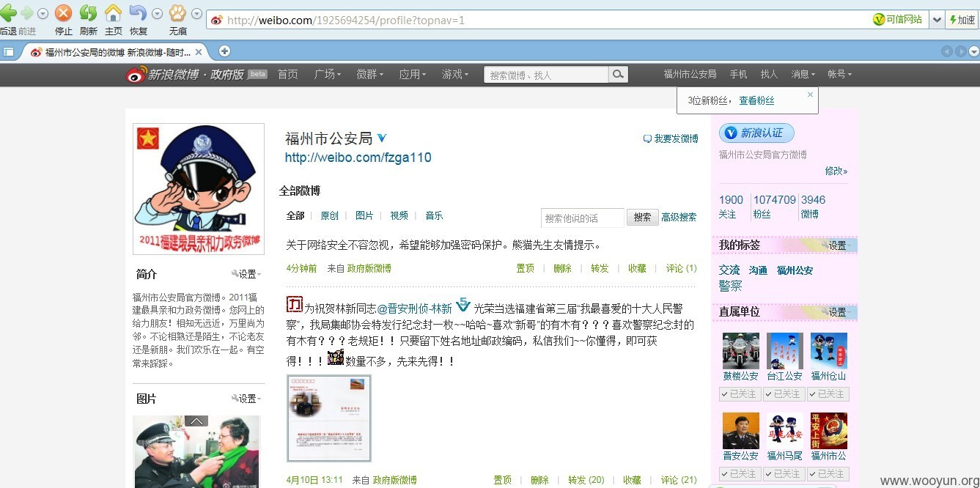Expand the 应用 navigation dropdown
980x488 pixels.
pyautogui.click(x=413, y=74)
